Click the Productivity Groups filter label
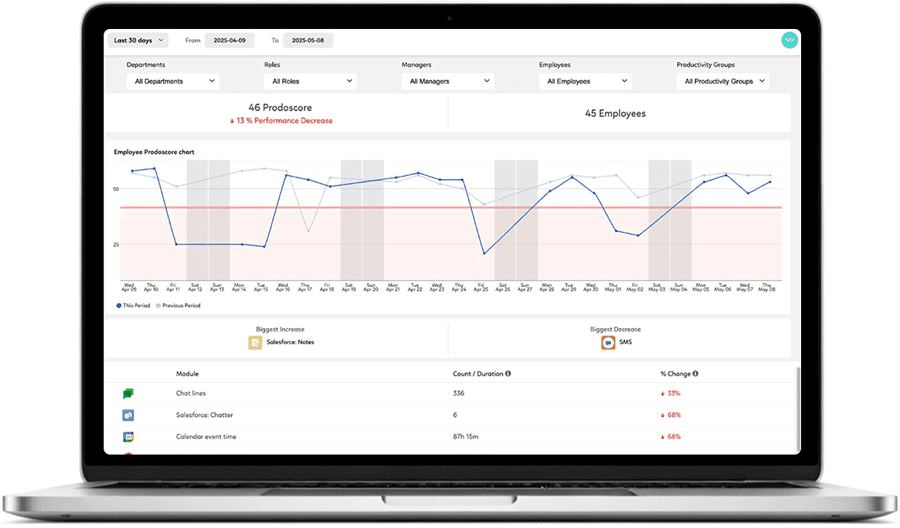 coord(705,65)
